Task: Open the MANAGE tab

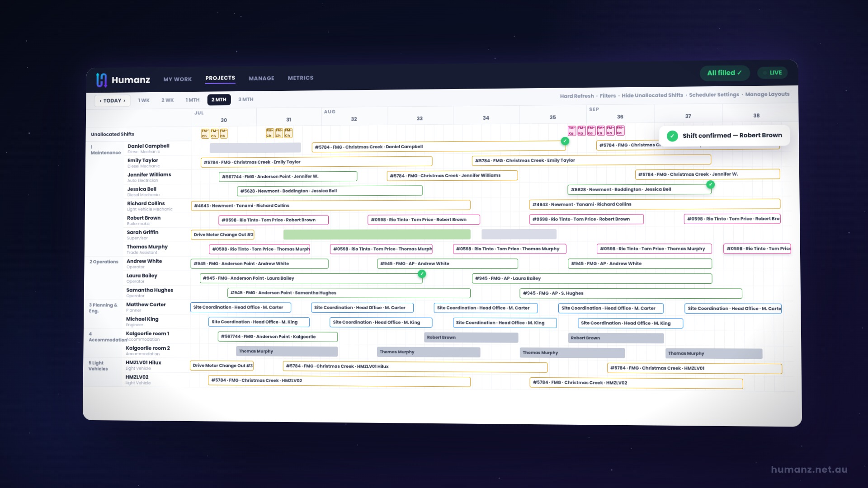Action: 261,78
